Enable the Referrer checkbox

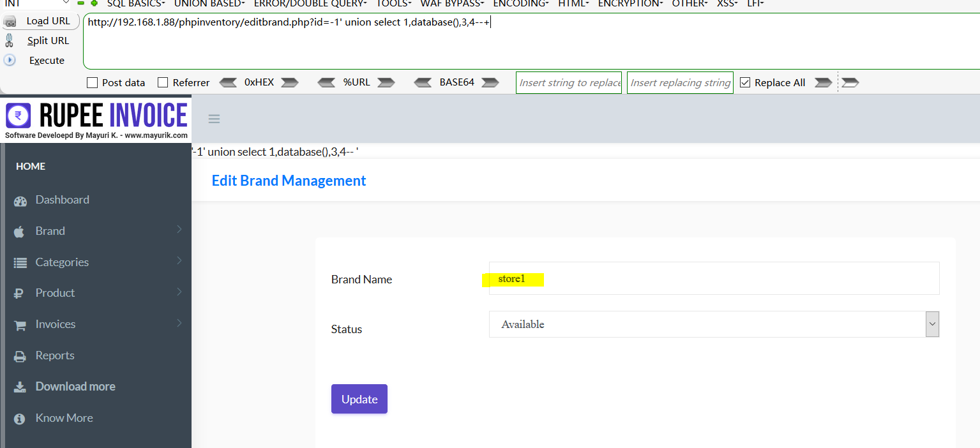[163, 82]
